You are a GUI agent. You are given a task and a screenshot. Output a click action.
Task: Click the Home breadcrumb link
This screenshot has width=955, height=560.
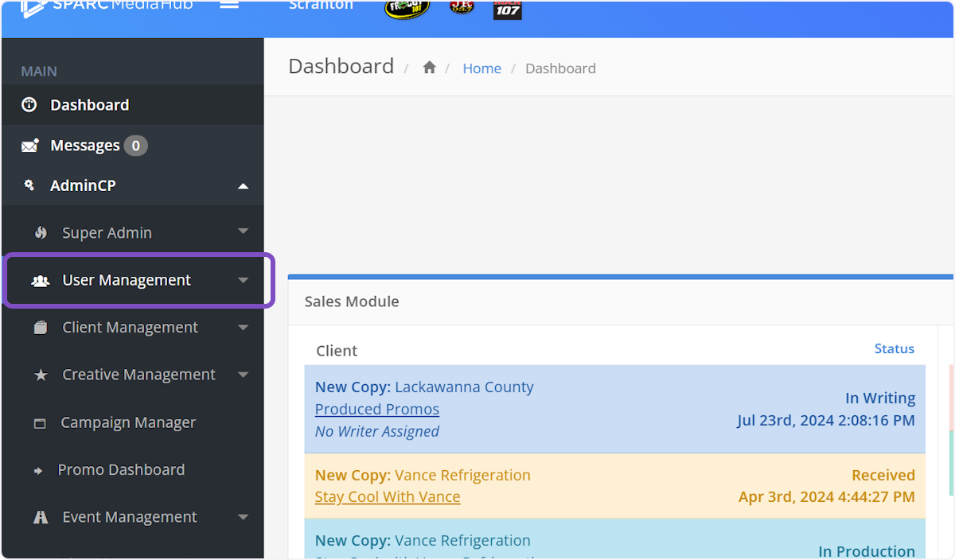pyautogui.click(x=481, y=68)
